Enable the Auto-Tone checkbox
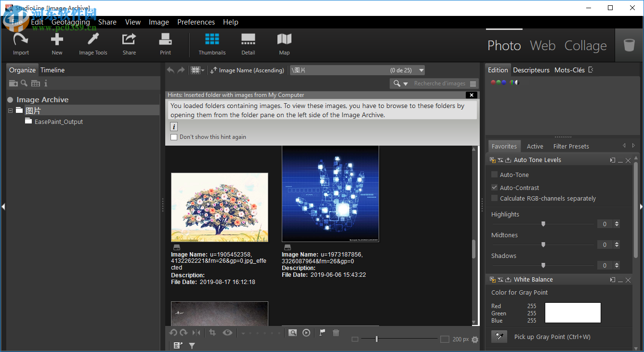Viewport: 644px width, 352px height. click(494, 175)
